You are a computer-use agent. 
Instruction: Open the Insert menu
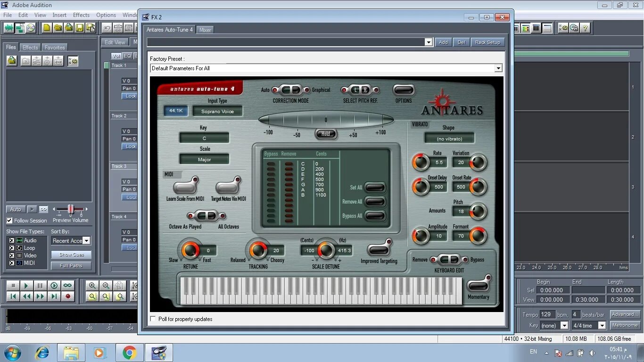coord(59,15)
